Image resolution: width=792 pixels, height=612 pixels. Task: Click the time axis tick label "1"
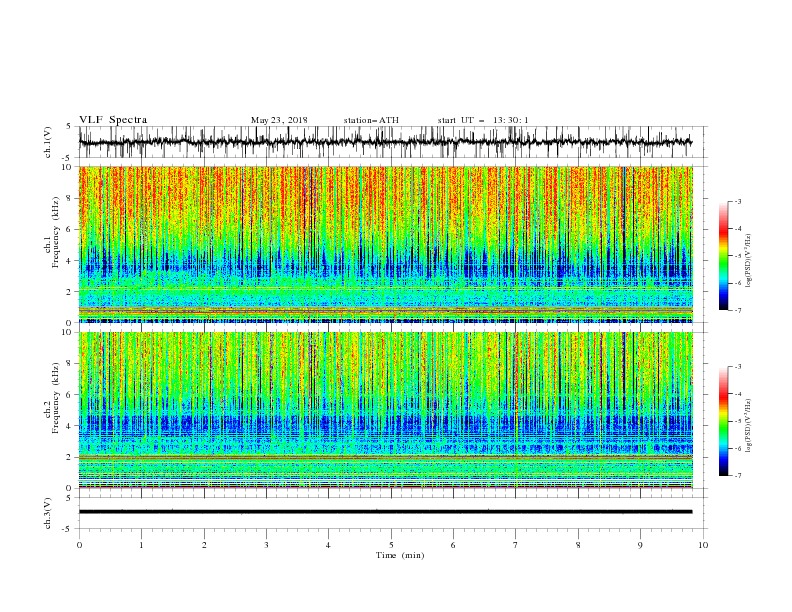point(141,545)
